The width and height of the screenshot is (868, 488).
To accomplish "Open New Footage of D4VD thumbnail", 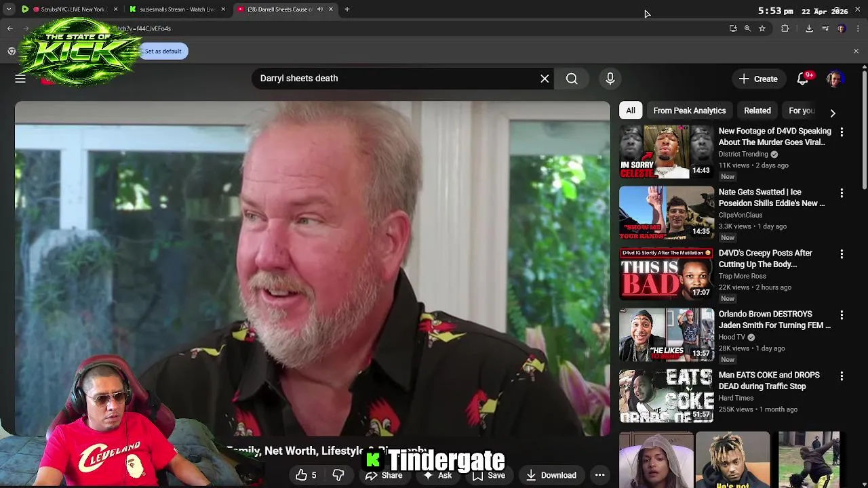I will [x=667, y=152].
